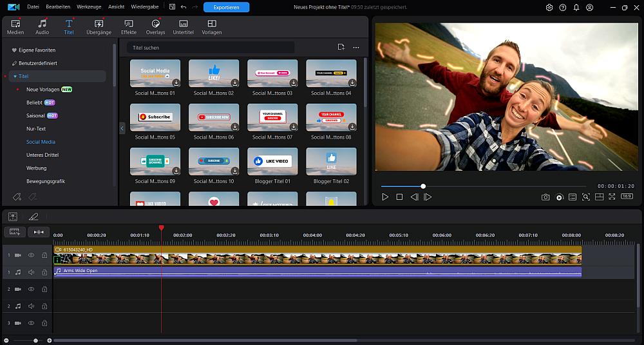Select the Werbung category
The width and height of the screenshot is (644, 345).
tap(37, 168)
